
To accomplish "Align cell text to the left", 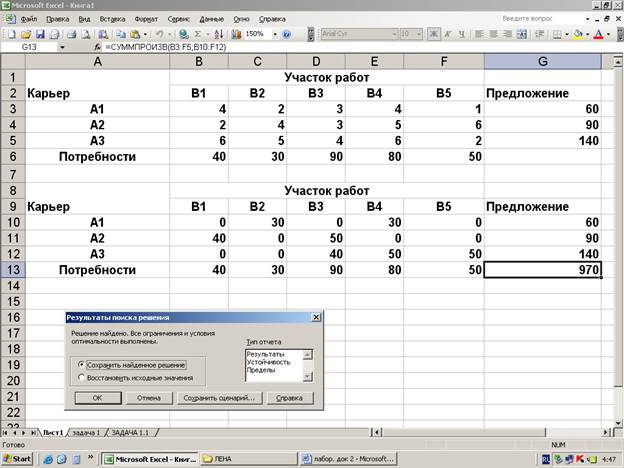I will click(480, 35).
